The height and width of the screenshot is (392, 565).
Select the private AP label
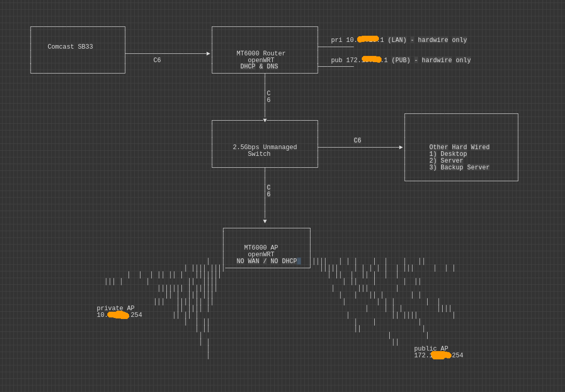point(116,309)
